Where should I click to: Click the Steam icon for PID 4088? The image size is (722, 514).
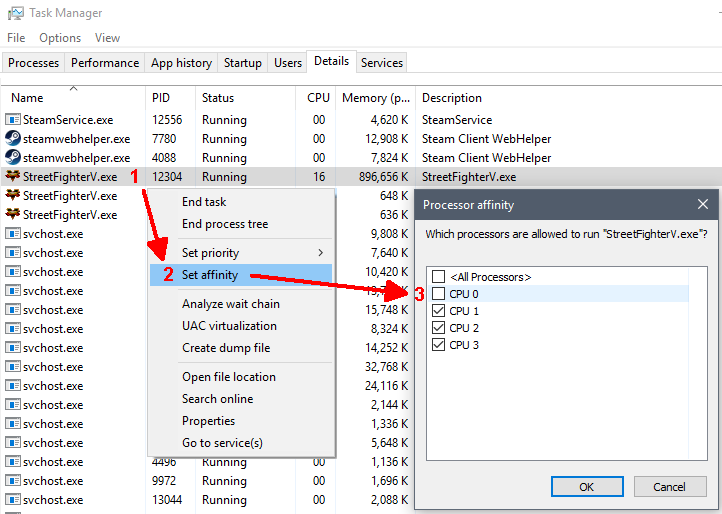click(13, 157)
